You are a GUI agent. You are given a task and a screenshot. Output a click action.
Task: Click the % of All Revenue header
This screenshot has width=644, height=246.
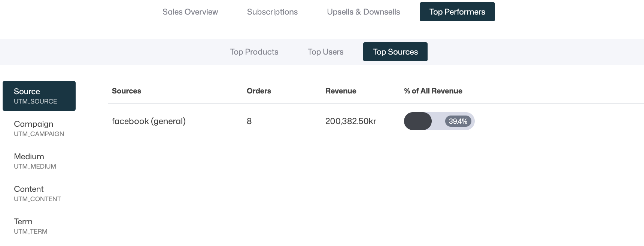[433, 91]
